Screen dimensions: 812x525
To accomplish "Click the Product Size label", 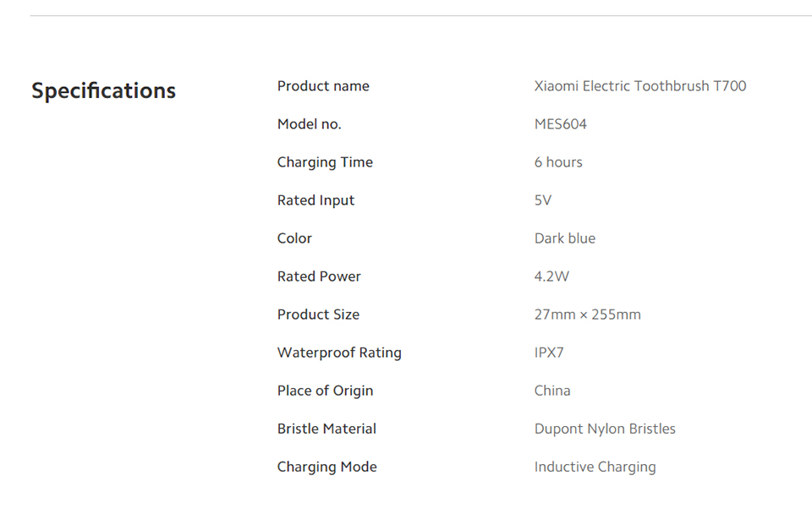I will tap(318, 314).
